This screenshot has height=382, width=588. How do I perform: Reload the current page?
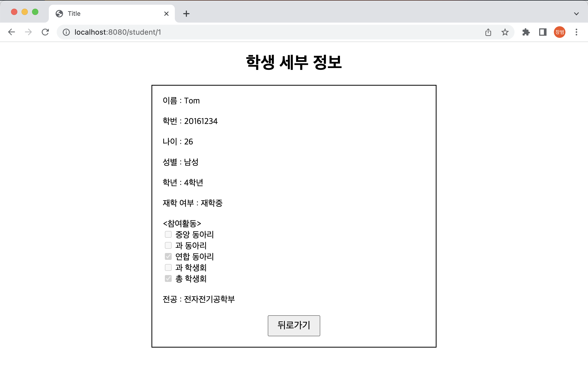click(45, 32)
